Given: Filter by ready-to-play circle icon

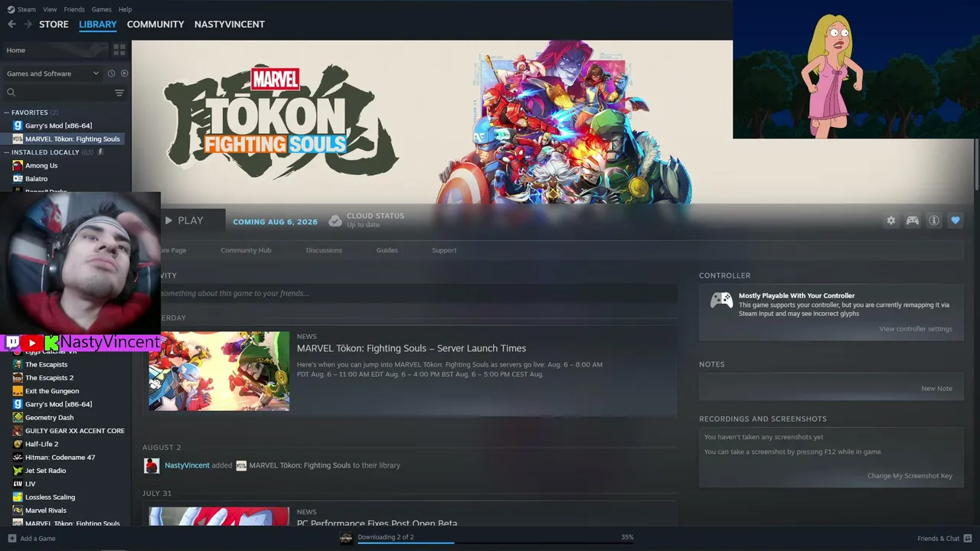Looking at the screenshot, I should click(124, 73).
